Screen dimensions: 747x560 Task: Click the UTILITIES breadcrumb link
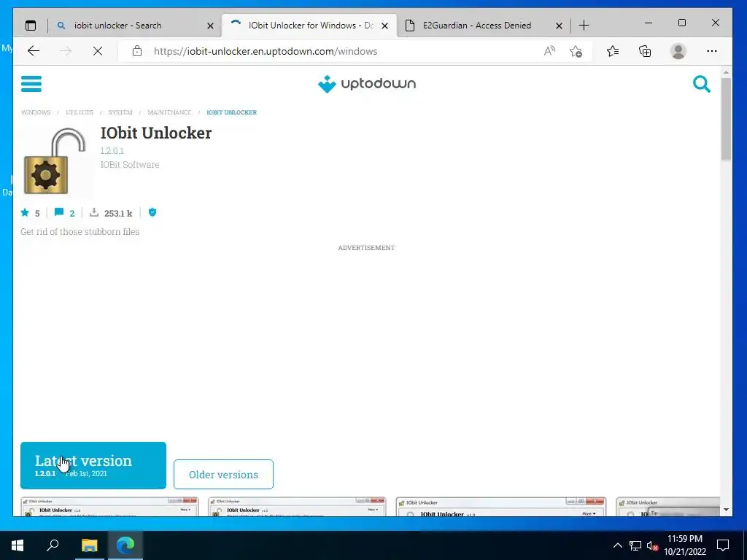(x=80, y=112)
